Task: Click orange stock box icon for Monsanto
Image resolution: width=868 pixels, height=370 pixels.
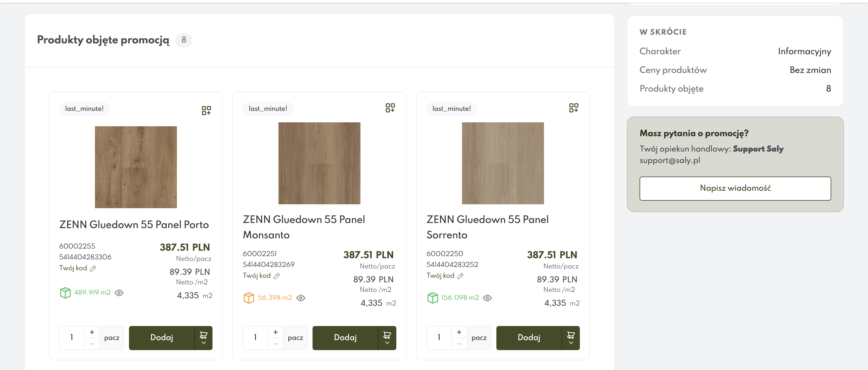Action: pos(249,298)
